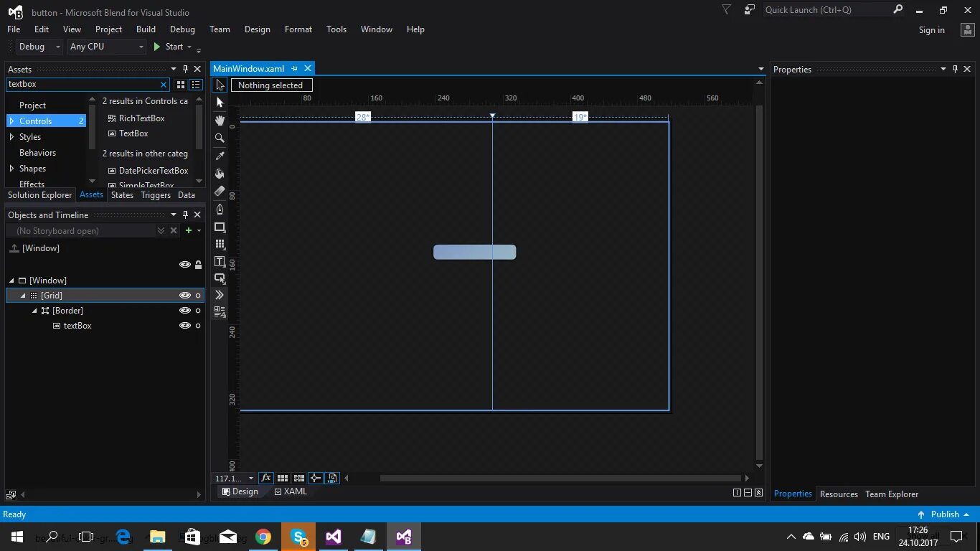Toggle snap grid visibility
The width and height of the screenshot is (980, 551).
[283, 478]
